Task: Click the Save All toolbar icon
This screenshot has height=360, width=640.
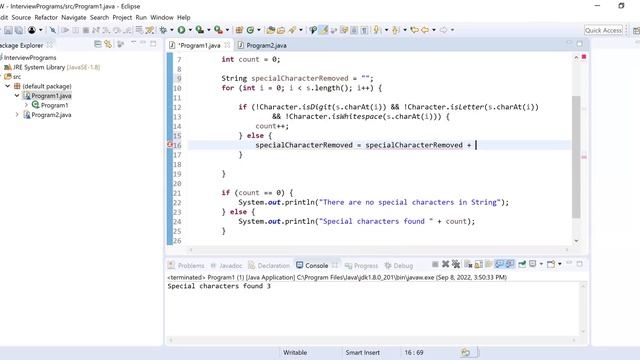Action: pyautogui.click(x=19, y=30)
